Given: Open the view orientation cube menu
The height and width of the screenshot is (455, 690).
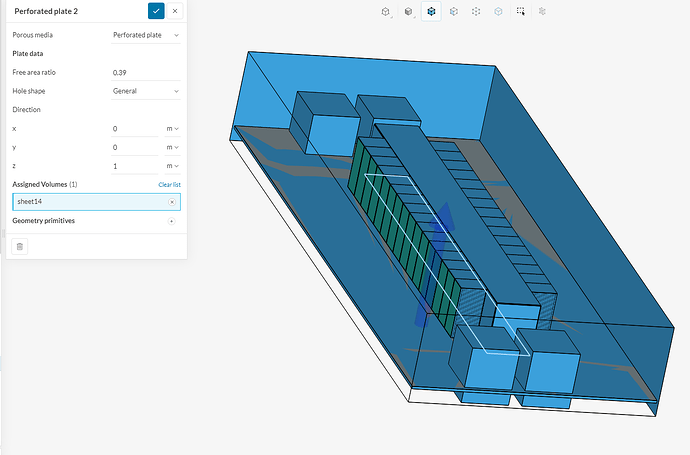Looking at the screenshot, I should tap(386, 12).
